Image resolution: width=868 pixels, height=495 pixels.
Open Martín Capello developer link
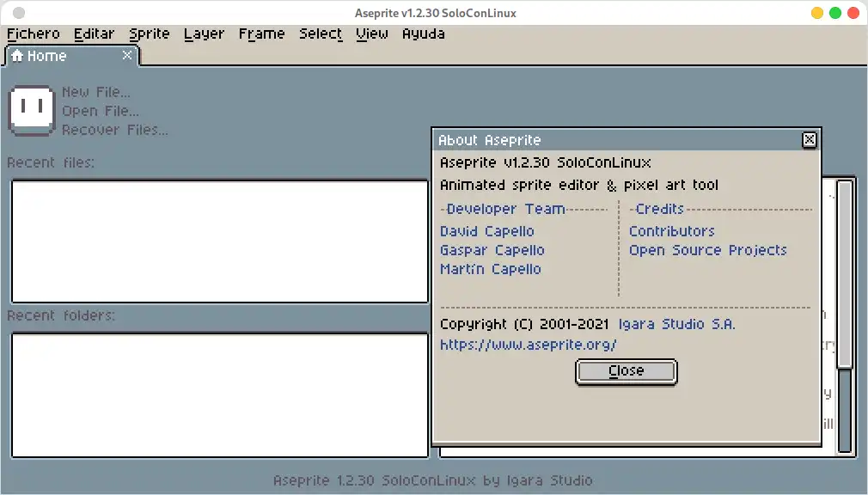(x=491, y=269)
